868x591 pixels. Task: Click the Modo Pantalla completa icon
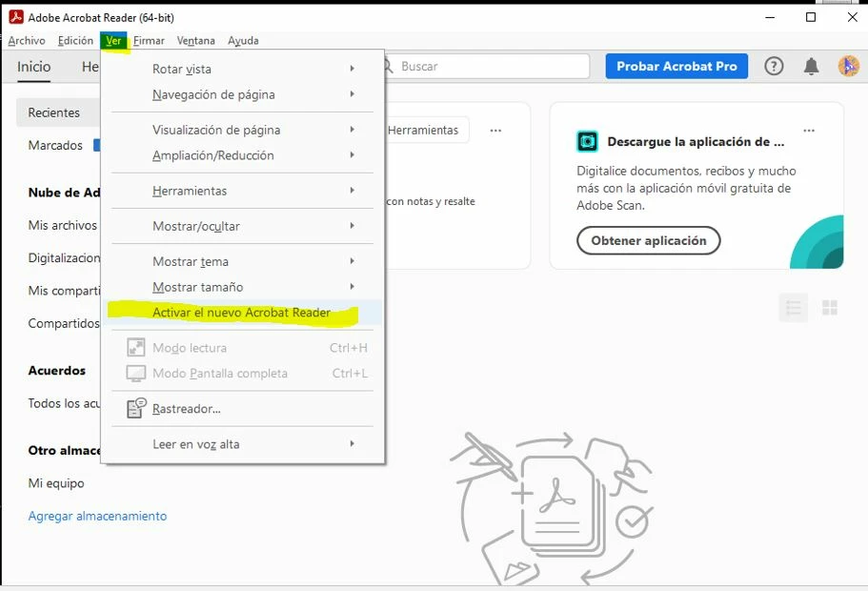pos(135,373)
